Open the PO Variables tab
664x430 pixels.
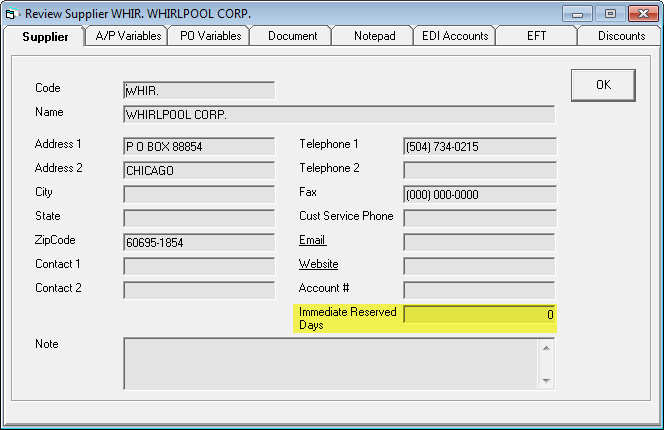[210, 36]
